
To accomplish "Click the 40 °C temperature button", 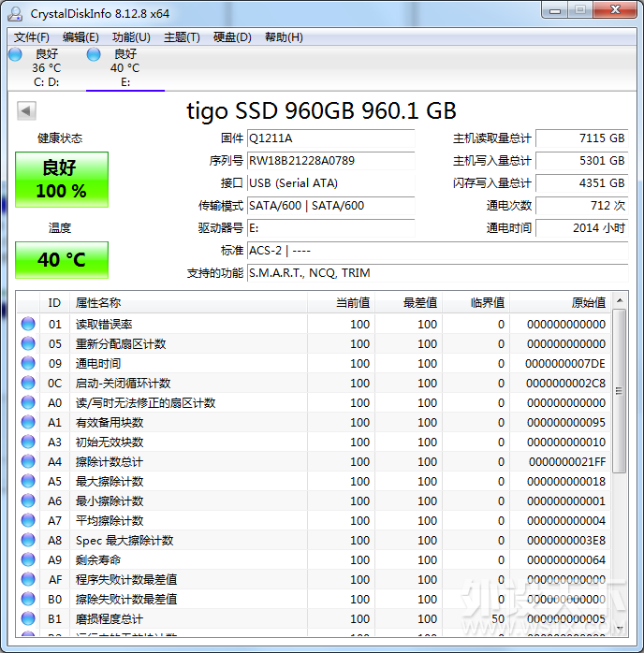I will 62,260.
